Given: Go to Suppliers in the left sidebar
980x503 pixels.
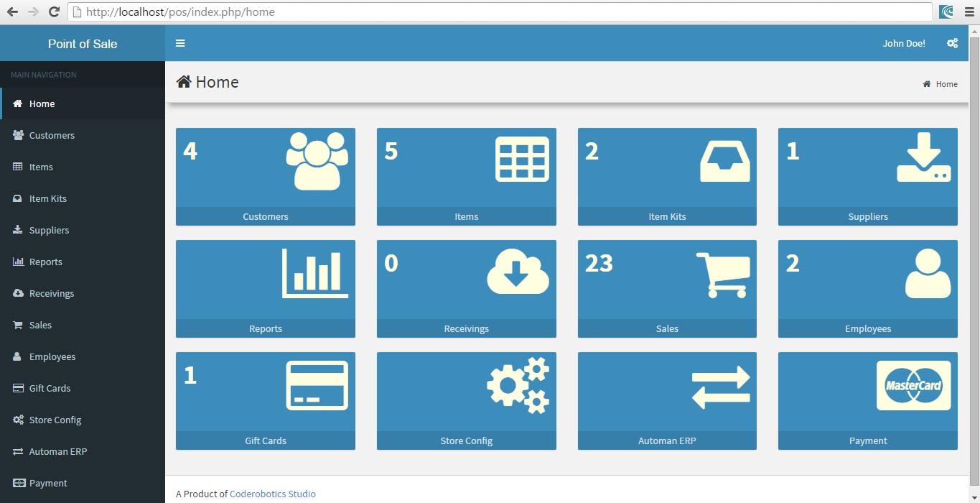Looking at the screenshot, I should pyautogui.click(x=49, y=230).
